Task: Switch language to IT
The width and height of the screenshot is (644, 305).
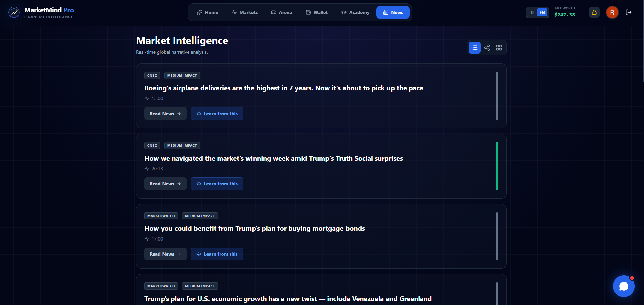Action: click(x=532, y=12)
